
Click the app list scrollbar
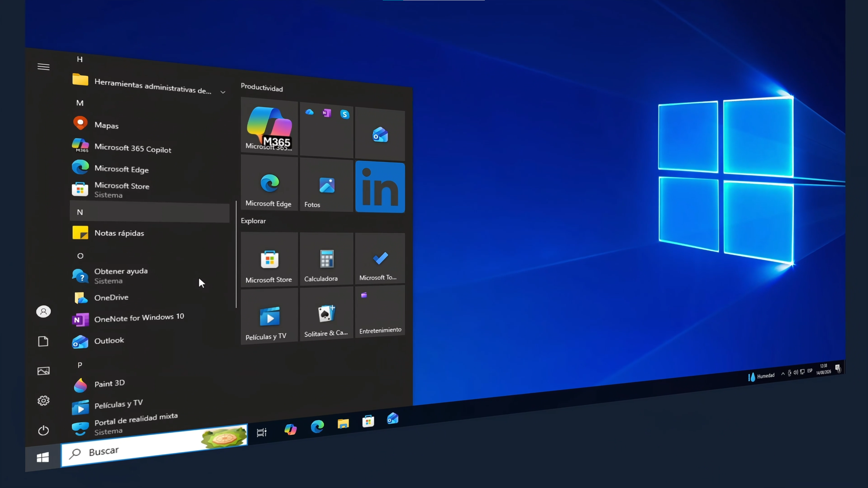pyautogui.click(x=236, y=254)
